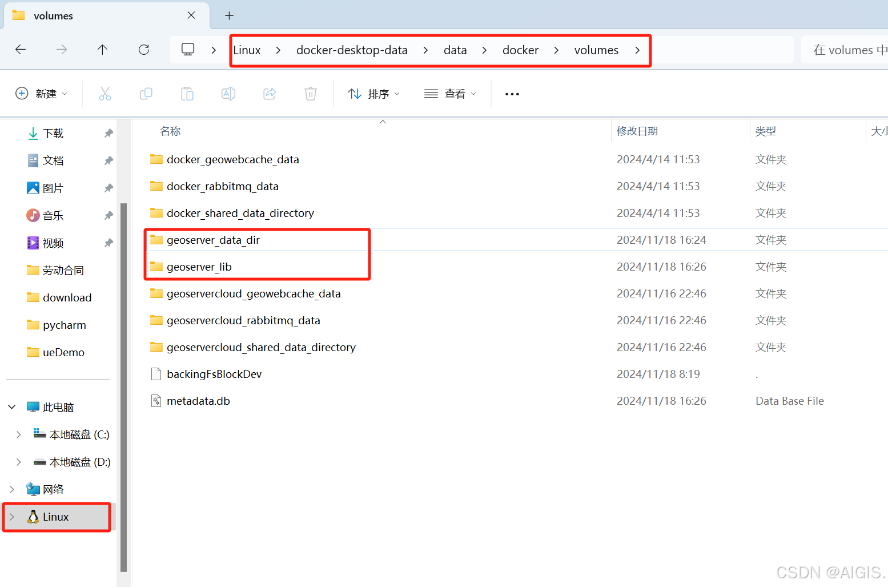Expand the 网络 tree node
Image resolution: width=888 pixels, height=588 pixels.
pos(12,489)
